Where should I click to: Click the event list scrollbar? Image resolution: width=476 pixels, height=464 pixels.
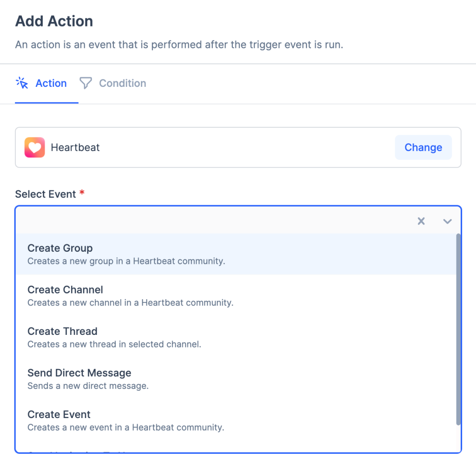pyautogui.click(x=458, y=329)
